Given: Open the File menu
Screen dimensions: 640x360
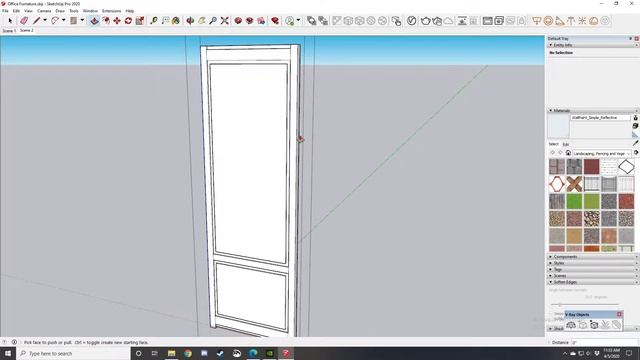Looking at the screenshot, I should pyautogui.click(x=5, y=11).
